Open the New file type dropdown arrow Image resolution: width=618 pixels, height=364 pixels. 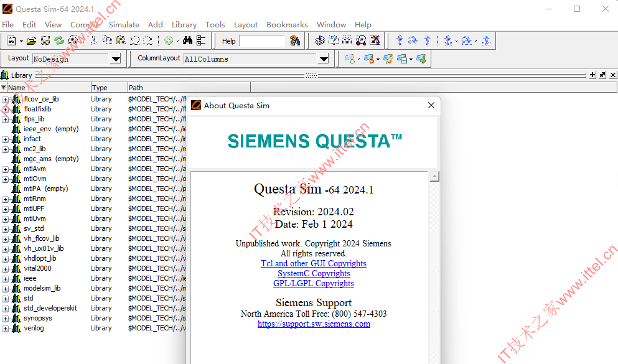coord(21,41)
